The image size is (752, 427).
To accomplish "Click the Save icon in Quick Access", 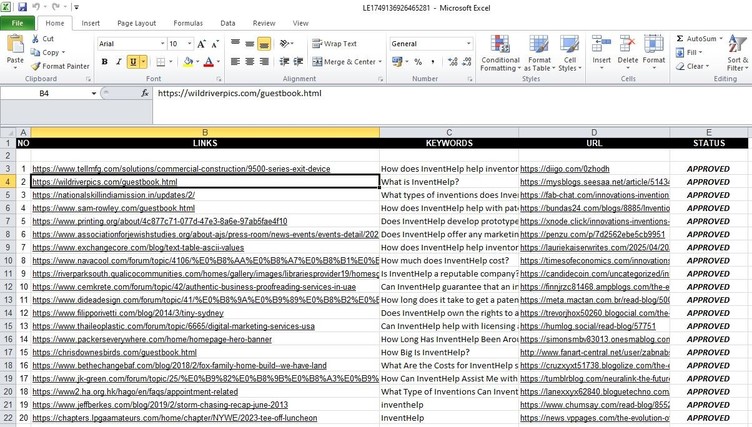I will (23, 7).
